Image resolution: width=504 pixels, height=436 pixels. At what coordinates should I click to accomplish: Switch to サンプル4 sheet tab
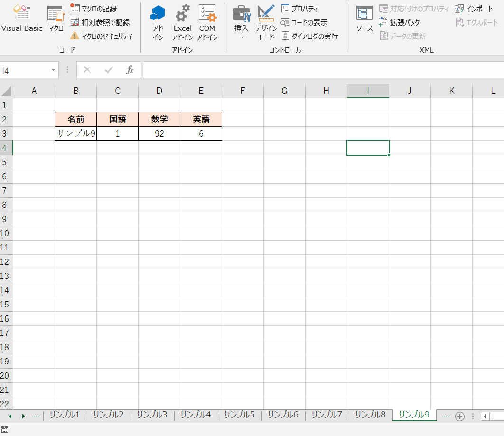click(x=196, y=415)
